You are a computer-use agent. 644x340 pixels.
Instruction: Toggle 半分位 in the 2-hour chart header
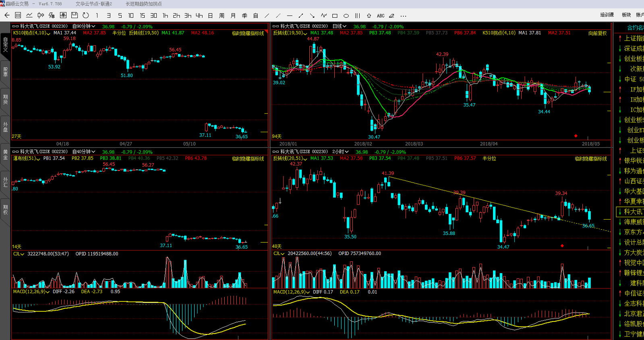[489, 158]
